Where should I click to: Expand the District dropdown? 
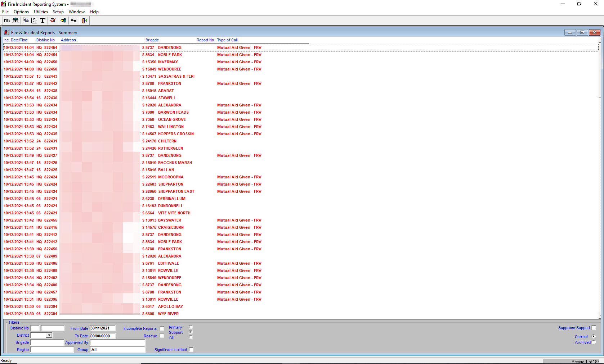[x=49, y=335]
